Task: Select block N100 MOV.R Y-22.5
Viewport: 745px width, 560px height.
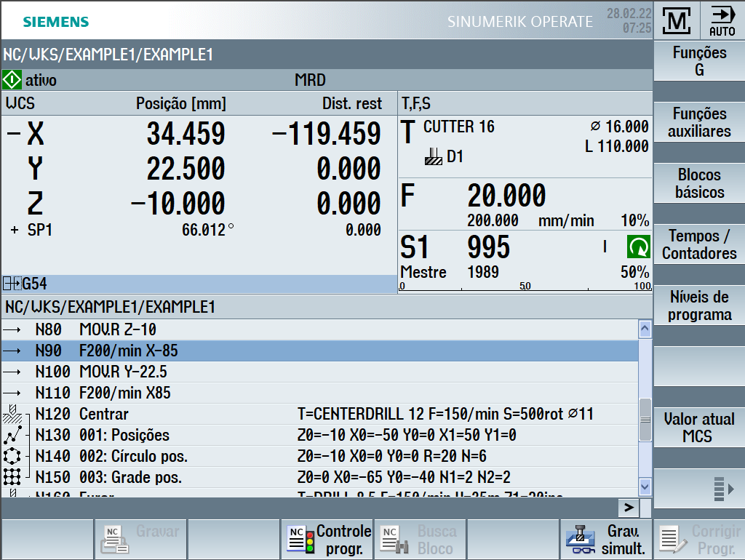Action: click(x=320, y=372)
